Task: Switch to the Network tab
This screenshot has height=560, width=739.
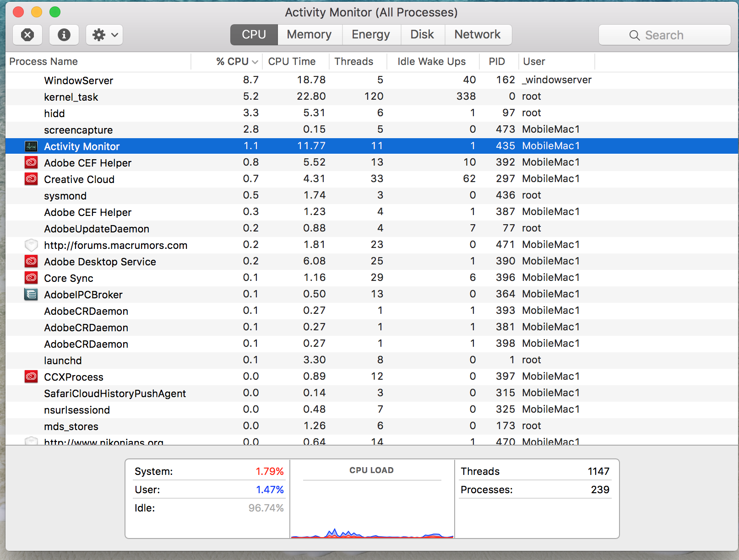Action: pos(478,35)
